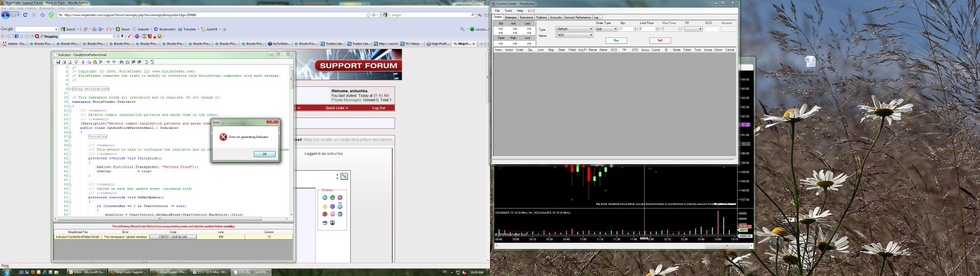Screen dimensions: 980x276
Task: Open the Control Center Tools menu
Action: [508, 11]
